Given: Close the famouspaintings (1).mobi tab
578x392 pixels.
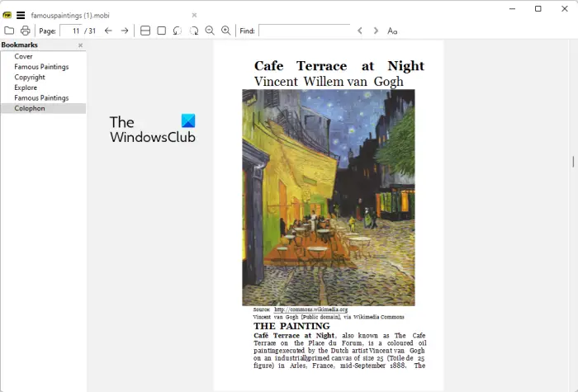Looking at the screenshot, I should [x=194, y=15].
